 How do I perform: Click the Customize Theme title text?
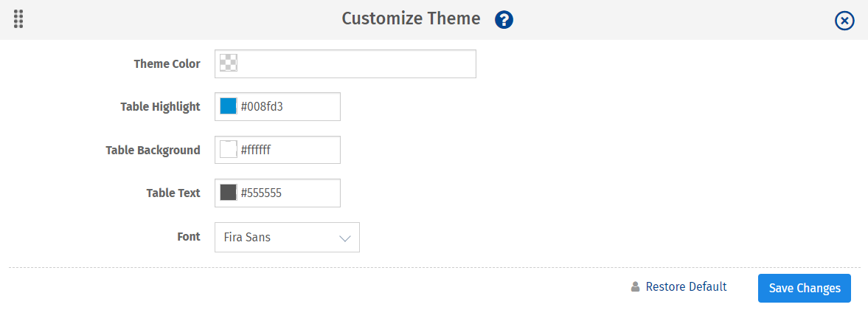[411, 19]
